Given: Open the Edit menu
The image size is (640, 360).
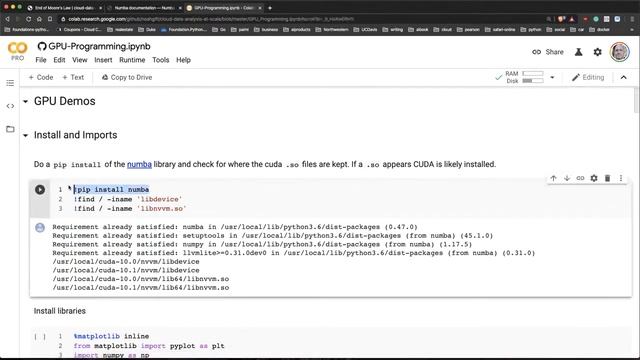Looking at the screenshot, I should click(x=59, y=60).
